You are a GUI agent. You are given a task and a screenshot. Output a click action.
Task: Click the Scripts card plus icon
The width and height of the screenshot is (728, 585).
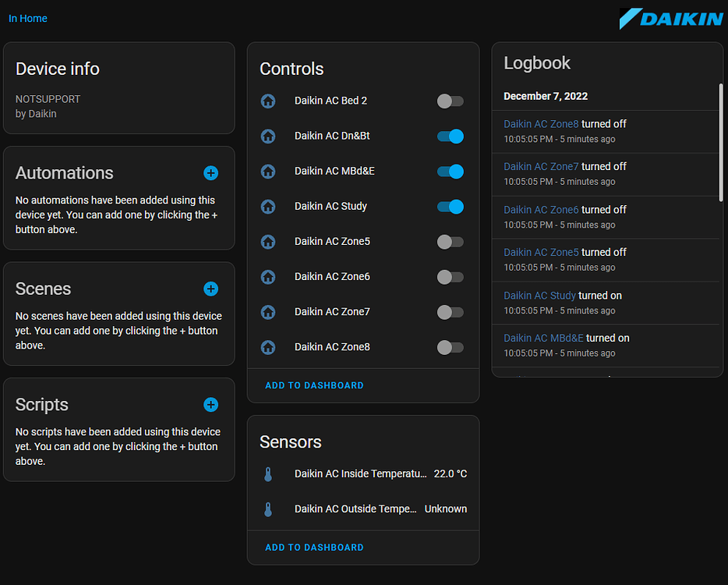click(210, 405)
